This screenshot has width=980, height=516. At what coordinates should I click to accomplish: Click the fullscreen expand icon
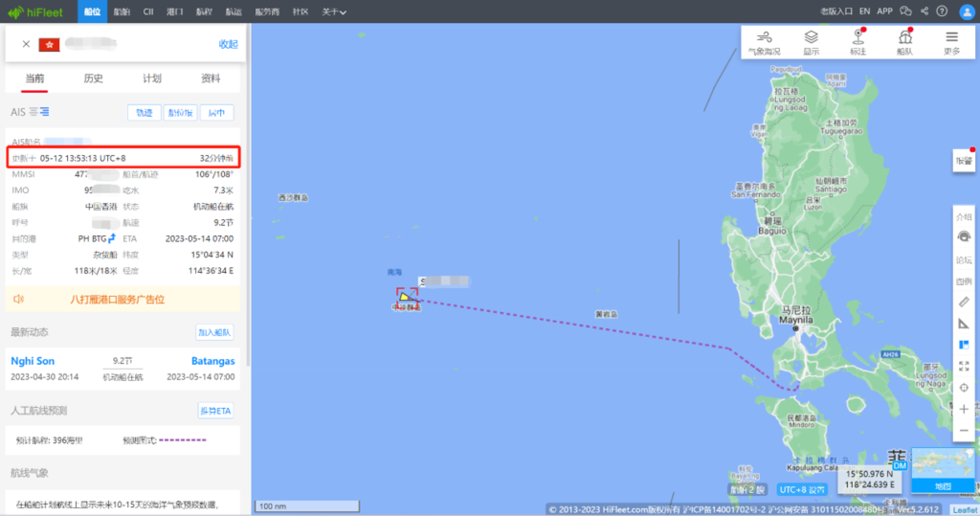click(964, 366)
